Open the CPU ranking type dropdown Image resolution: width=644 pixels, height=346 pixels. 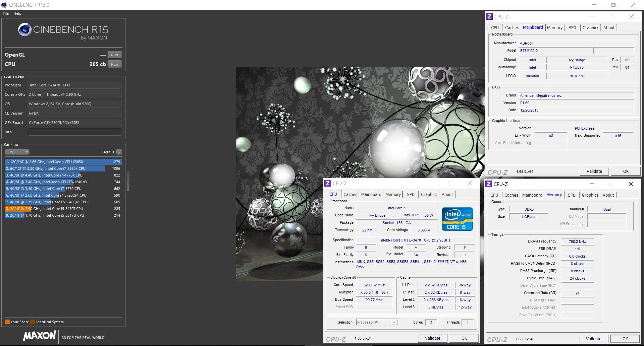coord(17,152)
